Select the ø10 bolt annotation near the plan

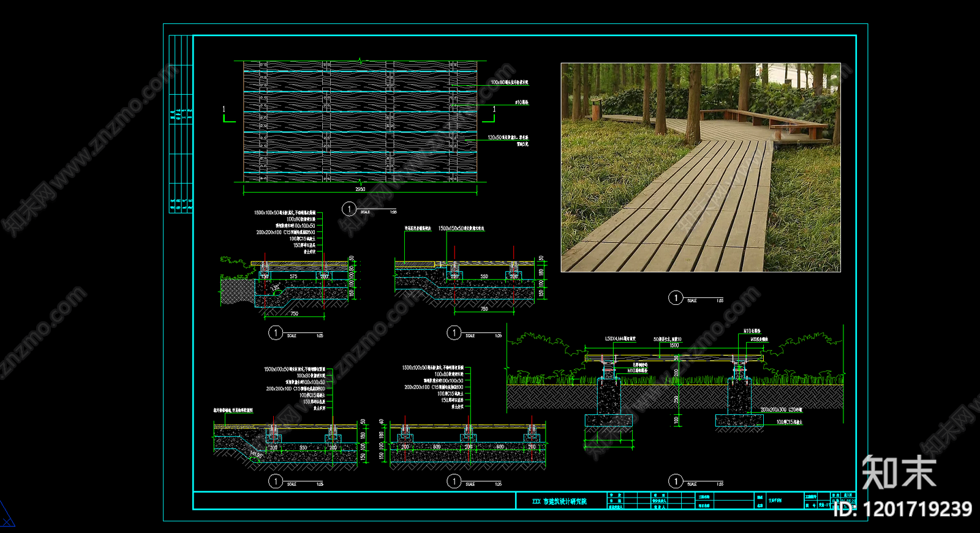(521, 102)
